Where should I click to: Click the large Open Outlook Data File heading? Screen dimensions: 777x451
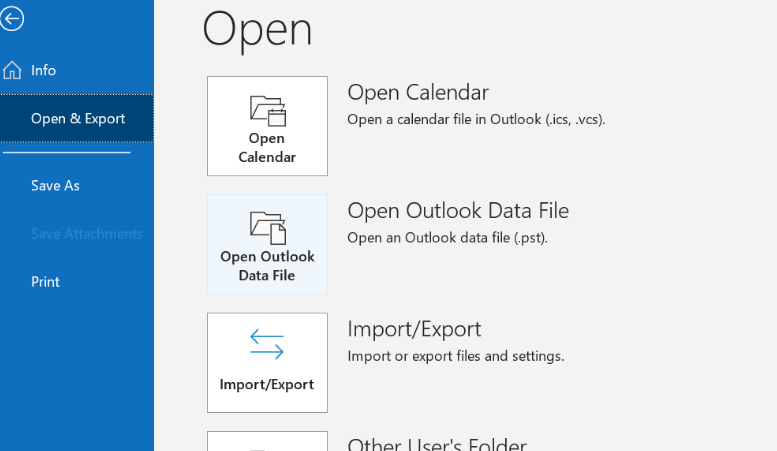[x=457, y=210]
